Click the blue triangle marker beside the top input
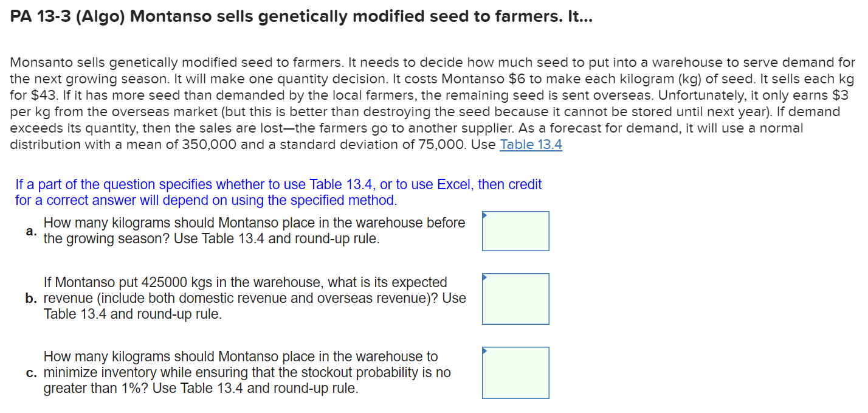 pyautogui.click(x=484, y=215)
